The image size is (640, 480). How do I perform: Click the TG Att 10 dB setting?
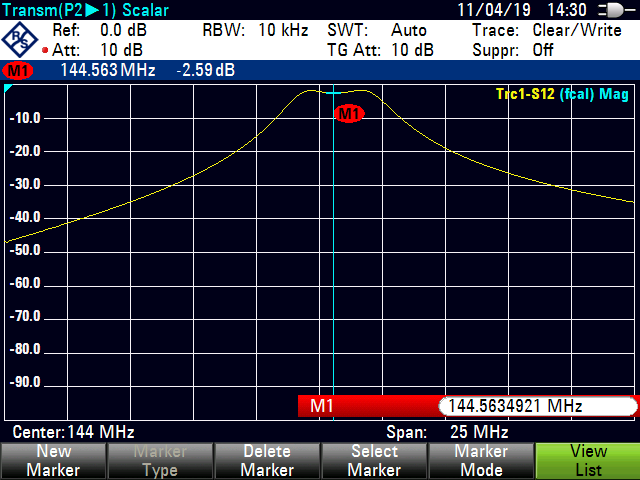pos(380,50)
